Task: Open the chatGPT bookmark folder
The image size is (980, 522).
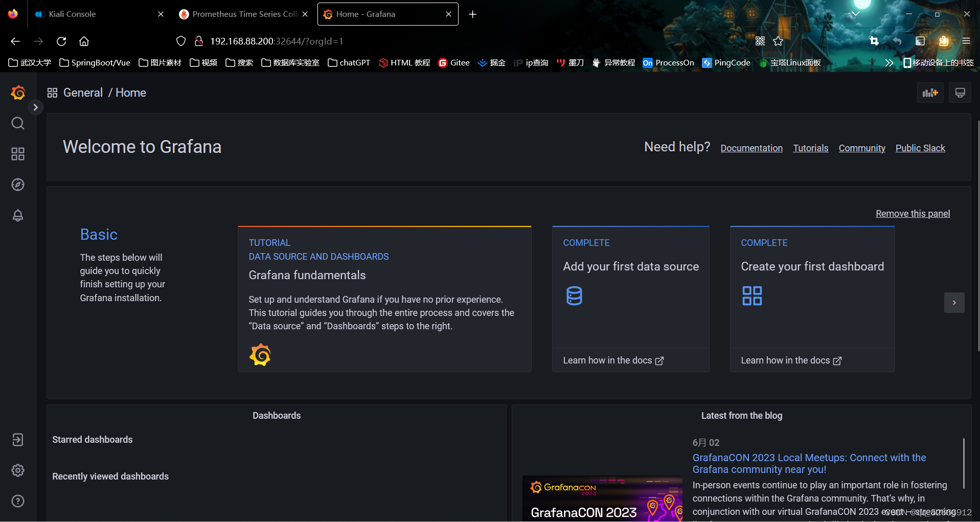Action: tap(349, 63)
